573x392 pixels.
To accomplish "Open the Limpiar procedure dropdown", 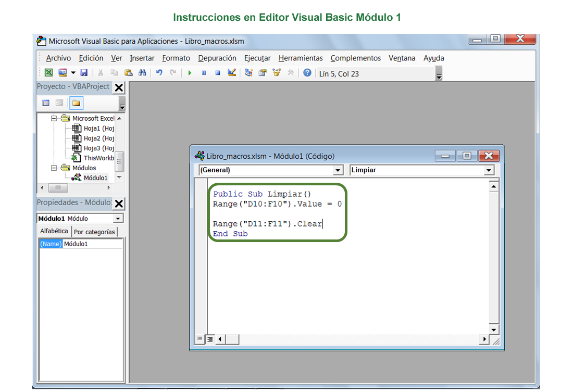I will (489, 170).
